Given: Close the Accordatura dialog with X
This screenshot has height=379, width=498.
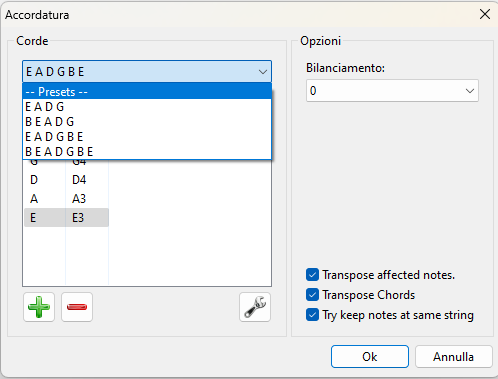Looking at the screenshot, I should tap(485, 14).
